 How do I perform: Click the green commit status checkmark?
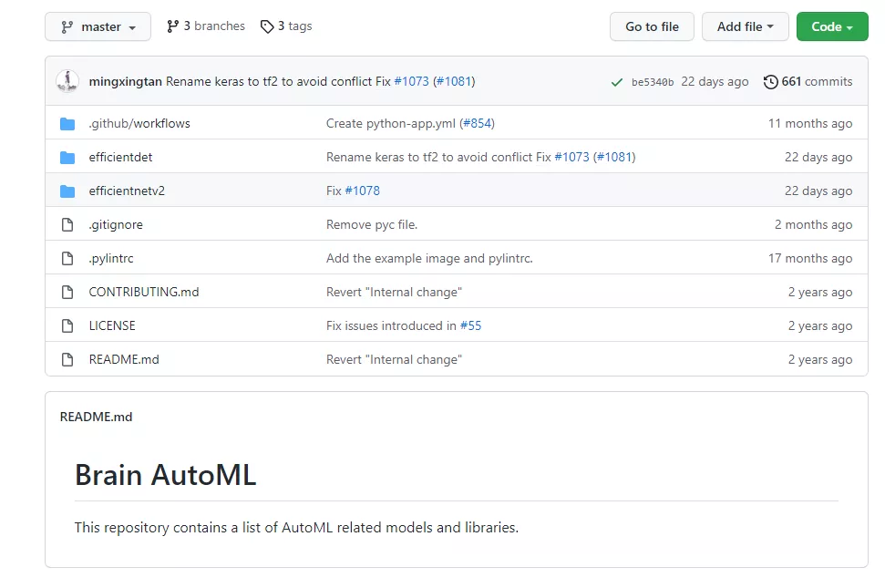point(617,82)
